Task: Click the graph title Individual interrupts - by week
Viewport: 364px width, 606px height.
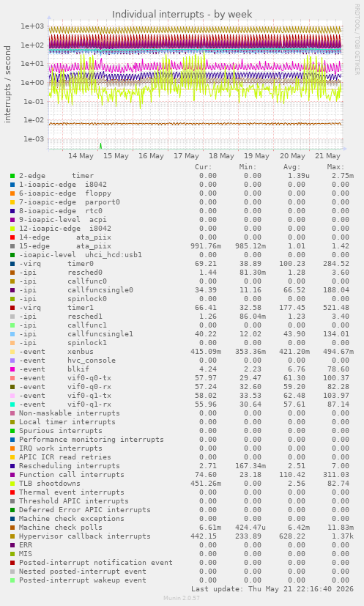Action: click(x=182, y=15)
